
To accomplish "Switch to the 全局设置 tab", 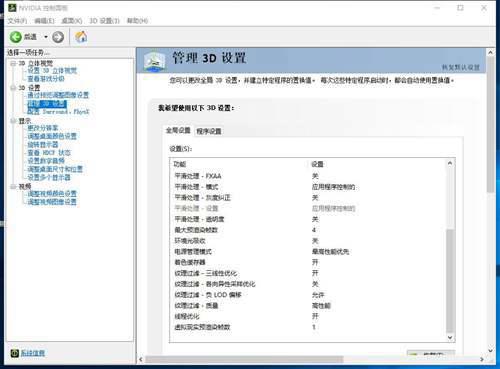I will coord(178,130).
